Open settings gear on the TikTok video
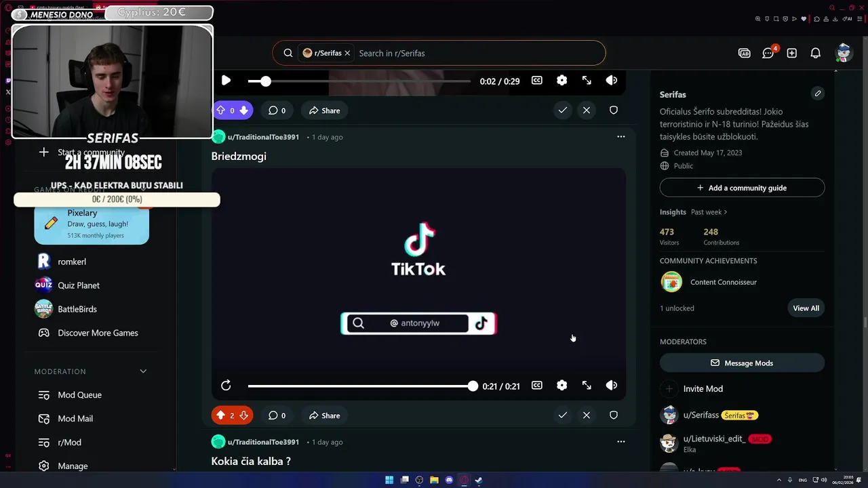868x488 pixels. point(561,386)
